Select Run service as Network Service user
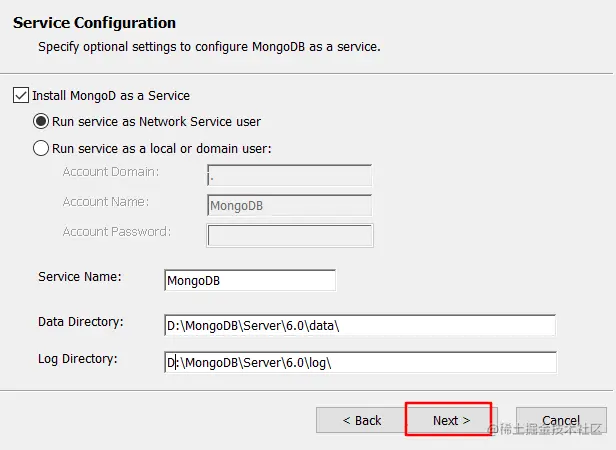The width and height of the screenshot is (616, 450). 41,122
